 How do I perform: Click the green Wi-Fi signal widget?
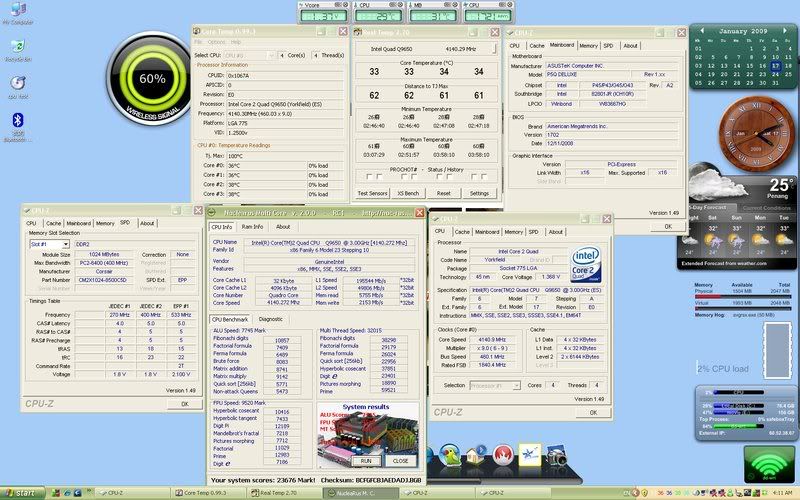769,464
